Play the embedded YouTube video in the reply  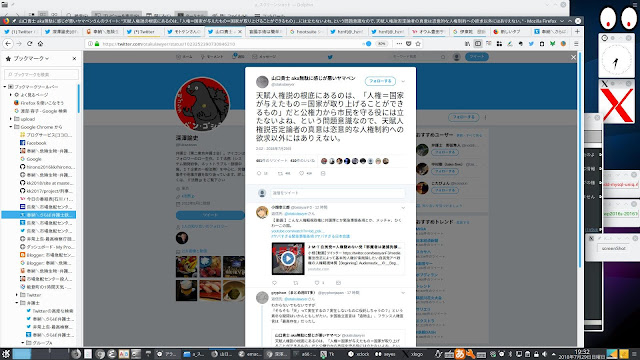[x=288, y=258]
